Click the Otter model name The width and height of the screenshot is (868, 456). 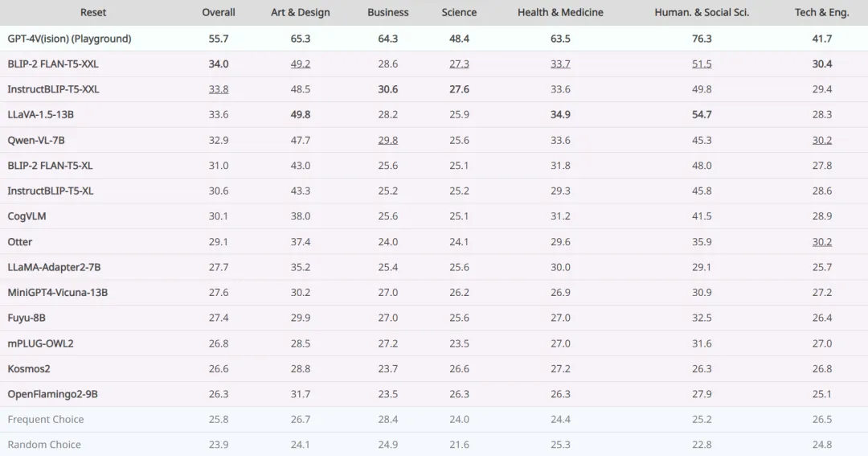(x=20, y=241)
